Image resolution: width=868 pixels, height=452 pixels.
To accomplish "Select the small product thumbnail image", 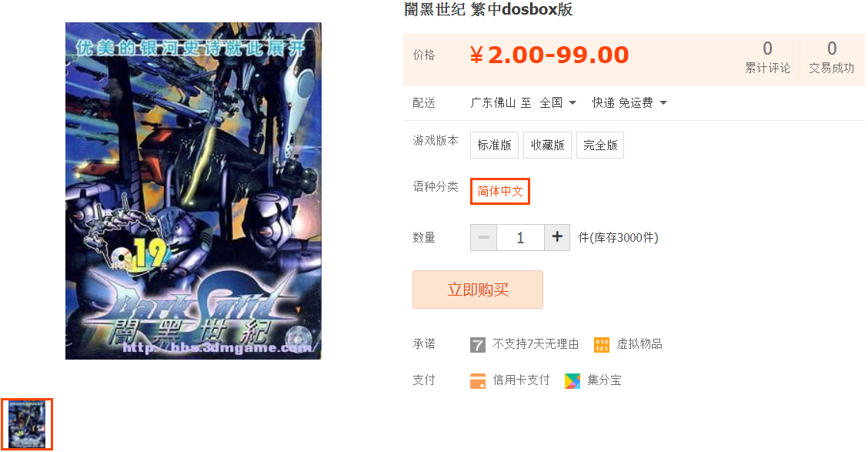I will point(27,424).
